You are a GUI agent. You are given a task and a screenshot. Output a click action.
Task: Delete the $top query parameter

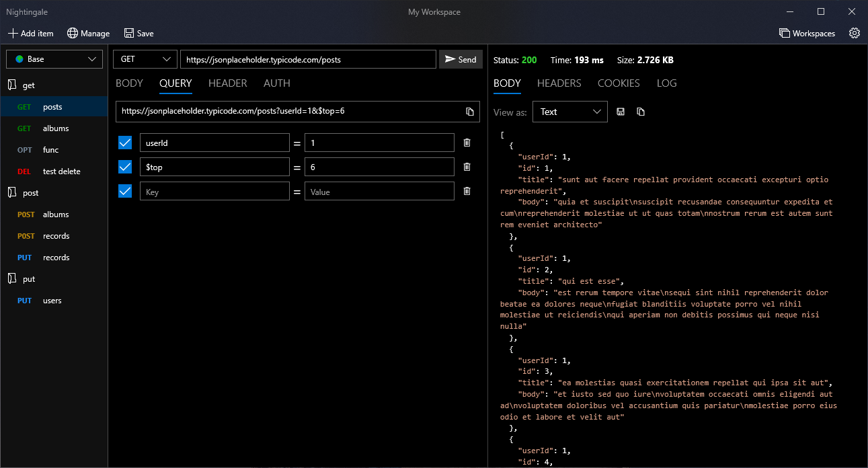pos(467,167)
